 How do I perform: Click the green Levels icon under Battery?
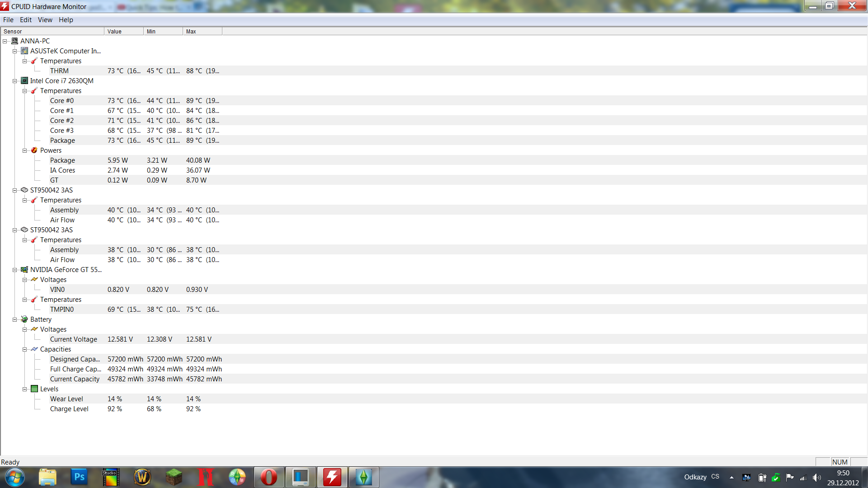pyautogui.click(x=34, y=389)
